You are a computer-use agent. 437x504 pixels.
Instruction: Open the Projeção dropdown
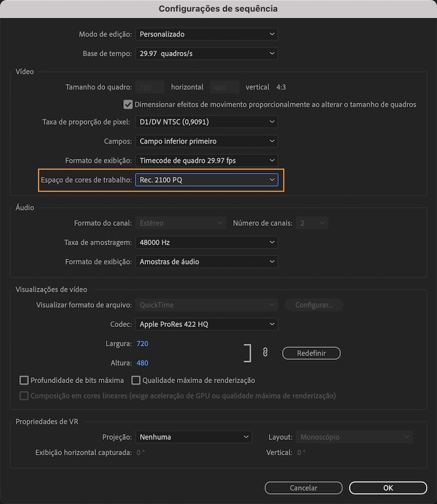[194, 436]
